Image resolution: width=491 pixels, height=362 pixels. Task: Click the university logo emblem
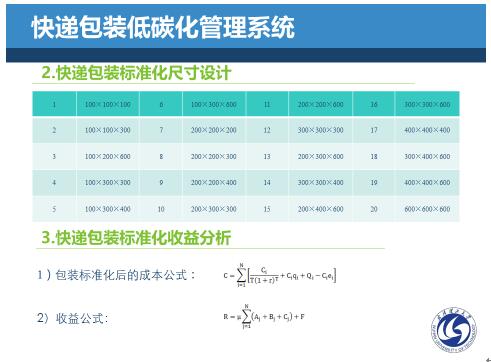click(454, 329)
